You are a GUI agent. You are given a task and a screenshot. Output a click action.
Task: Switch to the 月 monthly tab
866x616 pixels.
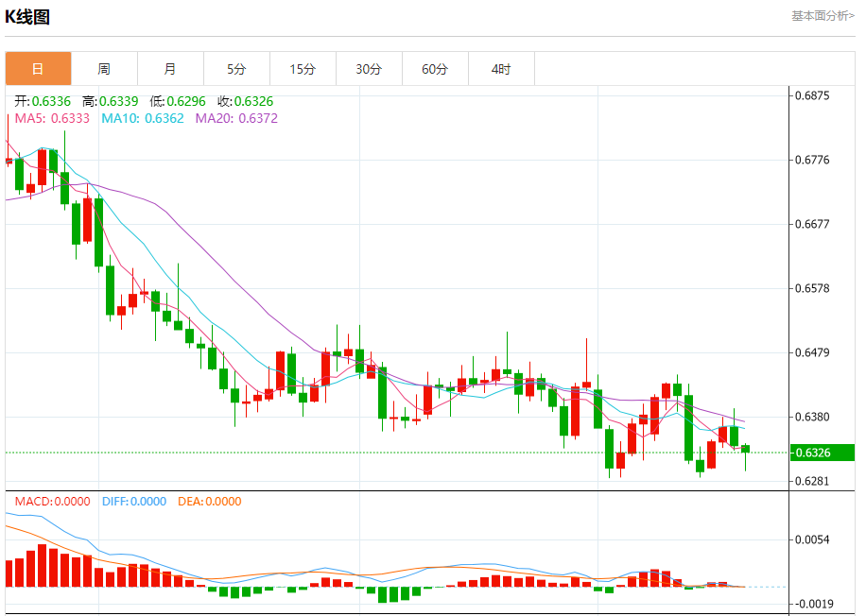171,68
